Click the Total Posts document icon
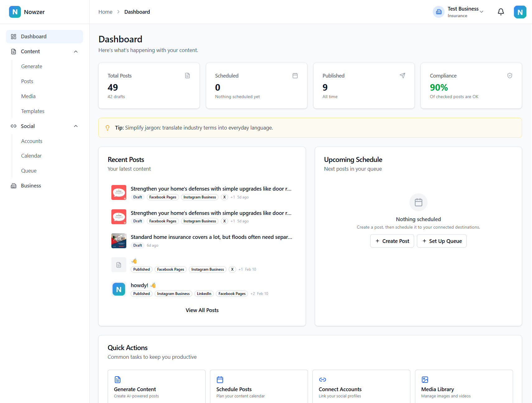The width and height of the screenshot is (532, 403). click(187, 76)
